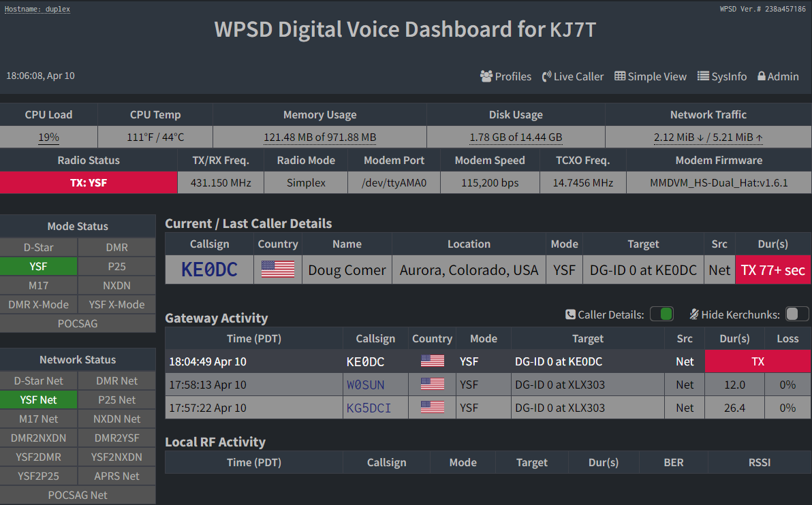Click the green YSF mode status cell
This screenshot has width=812, height=505.
coord(39,267)
